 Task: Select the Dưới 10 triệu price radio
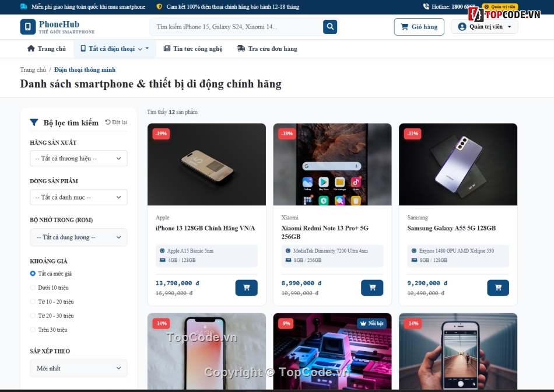coord(33,288)
